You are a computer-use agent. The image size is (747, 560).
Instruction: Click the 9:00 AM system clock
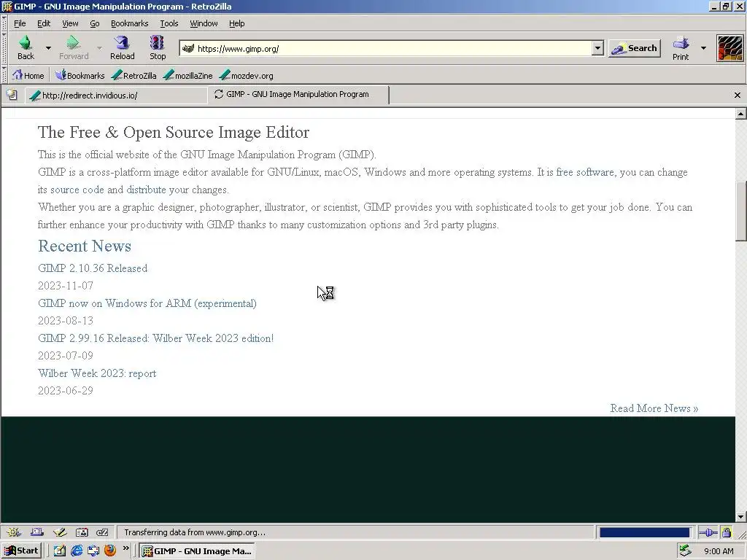pos(719,551)
